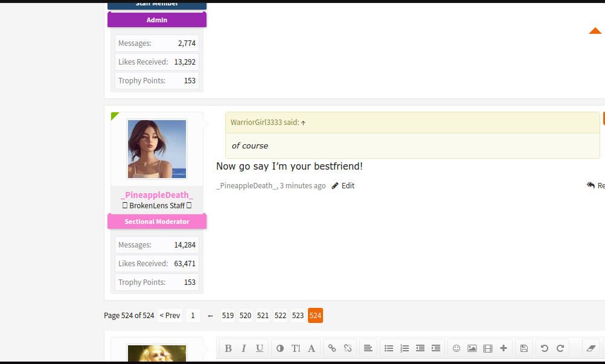This screenshot has height=364, width=605.
Task: Go to page 520
Action: pos(245,316)
